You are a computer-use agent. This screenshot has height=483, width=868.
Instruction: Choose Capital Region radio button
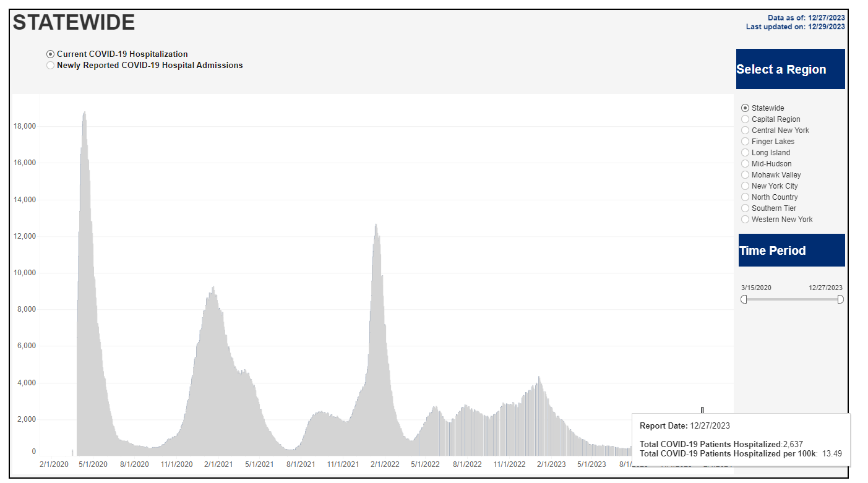pyautogui.click(x=745, y=119)
